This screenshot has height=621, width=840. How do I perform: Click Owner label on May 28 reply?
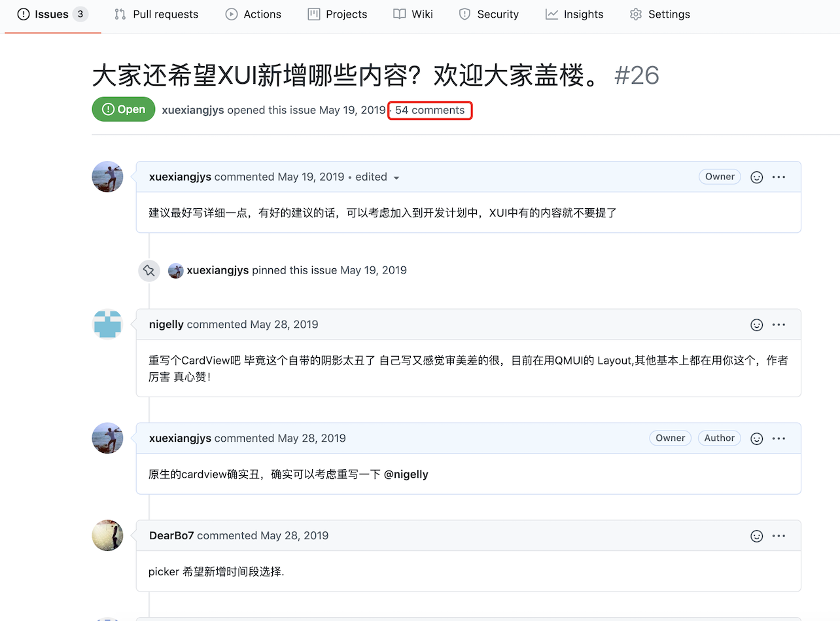tap(671, 438)
